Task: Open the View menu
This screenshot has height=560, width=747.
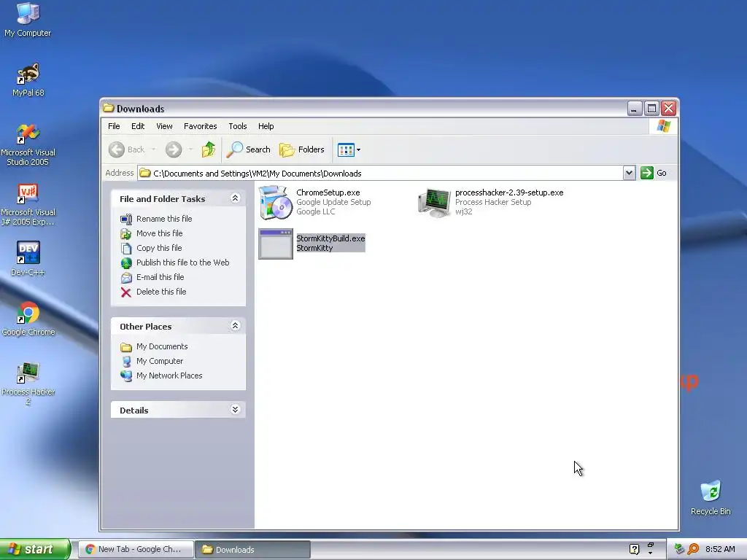Action: click(x=164, y=126)
